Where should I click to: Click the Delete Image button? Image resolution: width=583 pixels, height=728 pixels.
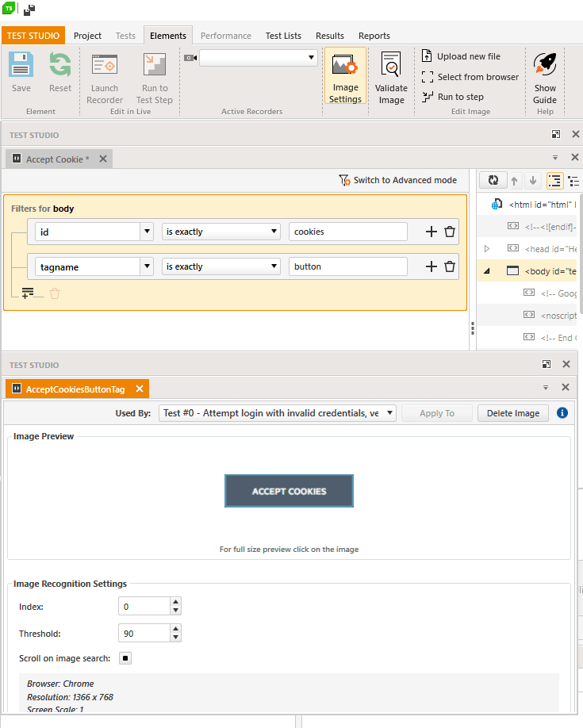[x=513, y=413]
